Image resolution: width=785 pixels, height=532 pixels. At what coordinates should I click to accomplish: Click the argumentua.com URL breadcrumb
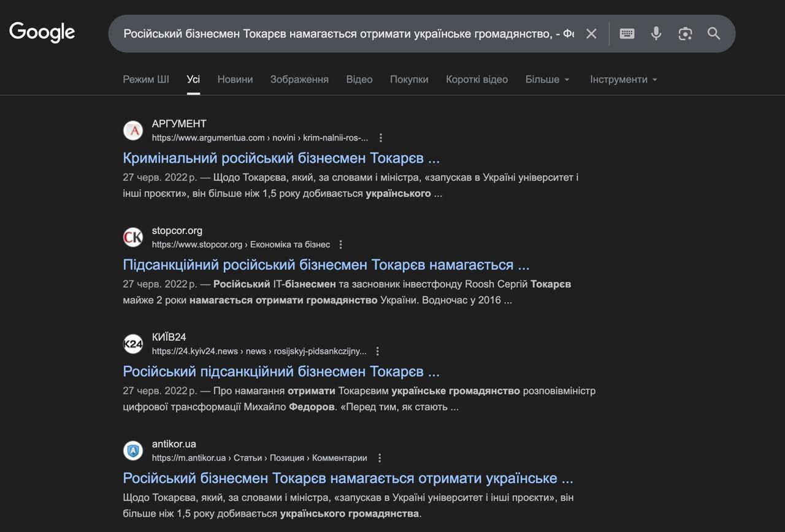point(260,138)
